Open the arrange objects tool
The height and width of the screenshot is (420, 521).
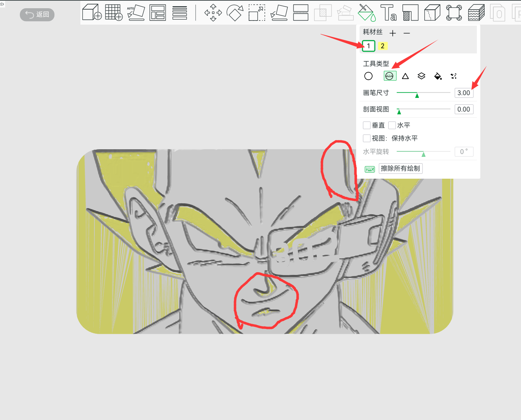pyautogui.click(x=158, y=12)
